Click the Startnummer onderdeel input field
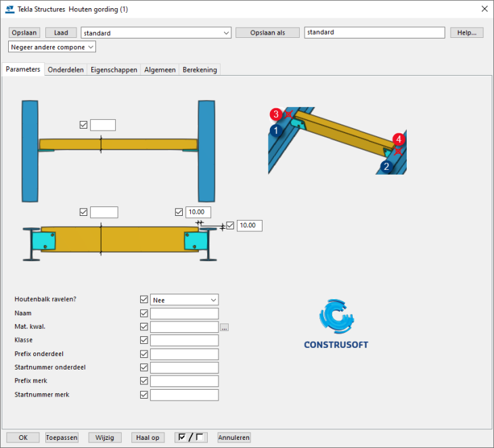Screen dimensions: 494x448 tap(184, 367)
